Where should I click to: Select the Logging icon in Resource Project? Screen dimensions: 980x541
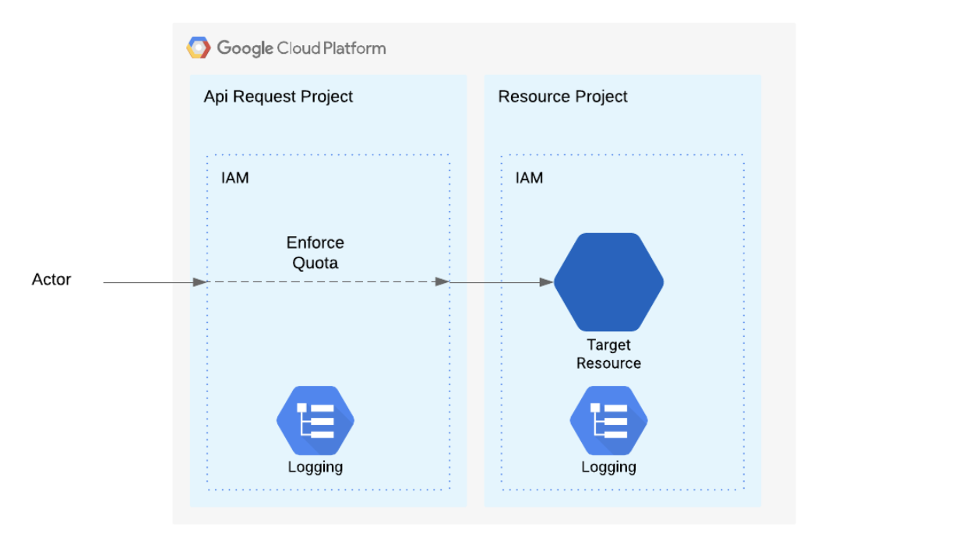(608, 419)
